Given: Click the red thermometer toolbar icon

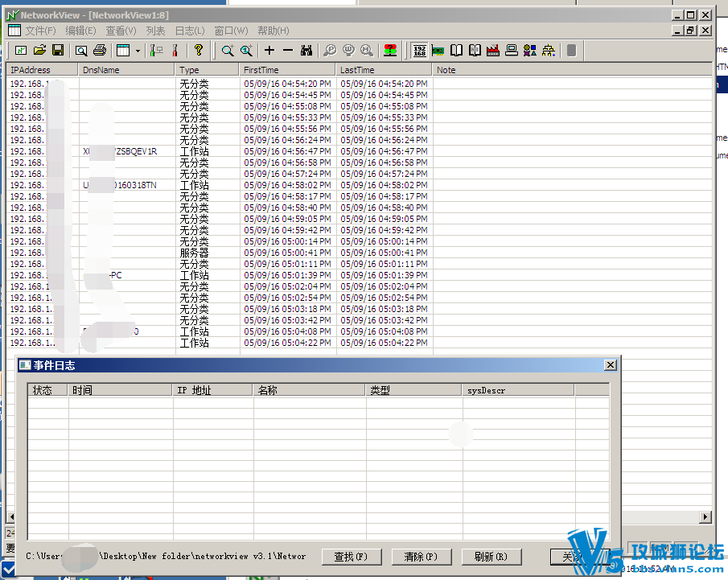Looking at the screenshot, I should click(x=175, y=50).
